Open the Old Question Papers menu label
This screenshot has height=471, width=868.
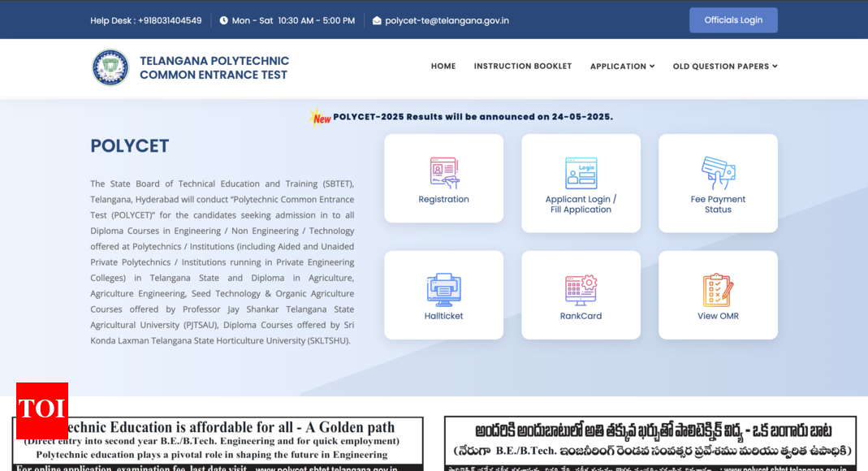[x=721, y=66]
